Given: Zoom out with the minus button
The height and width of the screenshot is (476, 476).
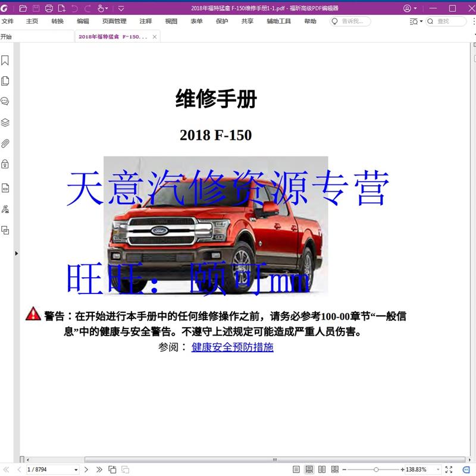Looking at the screenshot, I should click(345, 469).
